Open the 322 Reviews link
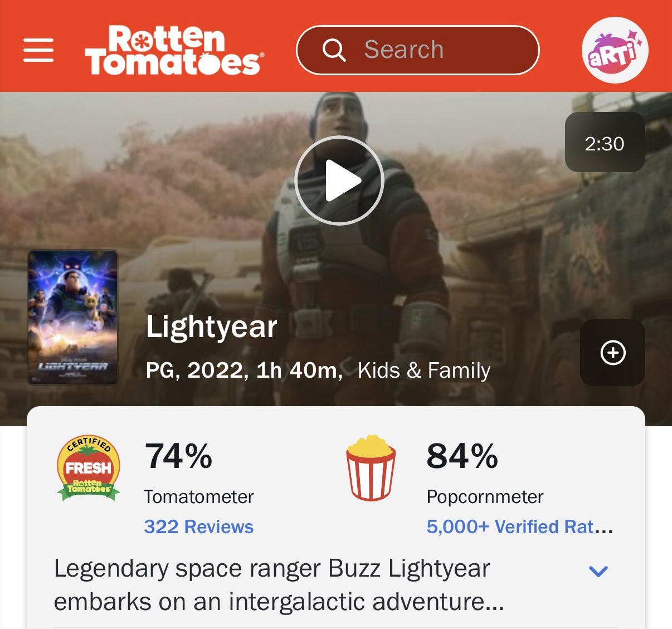This screenshot has height=629, width=672. 198,526
